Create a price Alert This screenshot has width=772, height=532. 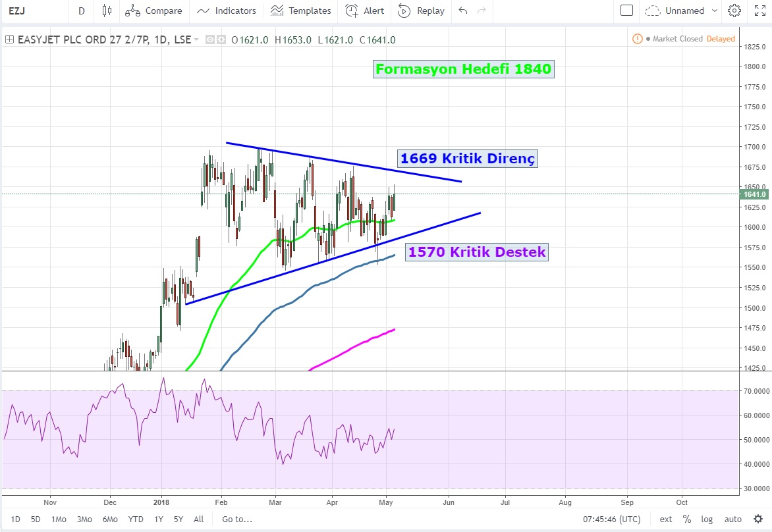(x=365, y=11)
